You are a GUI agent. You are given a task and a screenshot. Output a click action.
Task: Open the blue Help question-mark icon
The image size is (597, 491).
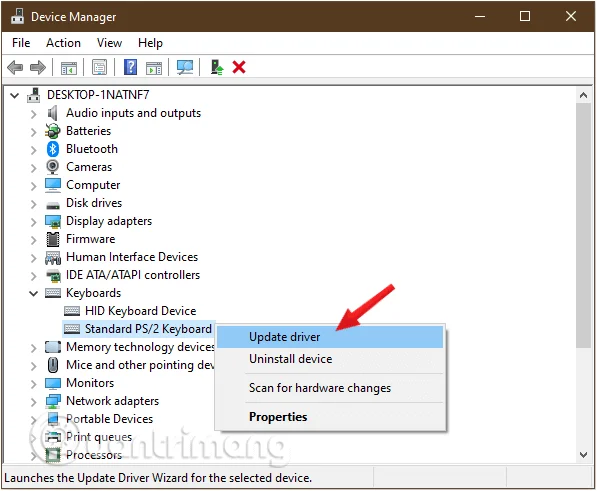pos(130,67)
